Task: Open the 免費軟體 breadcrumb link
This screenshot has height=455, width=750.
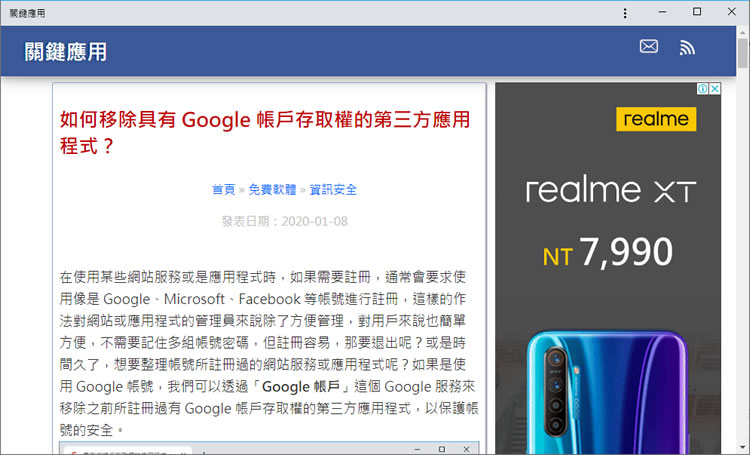Action: pos(272,189)
